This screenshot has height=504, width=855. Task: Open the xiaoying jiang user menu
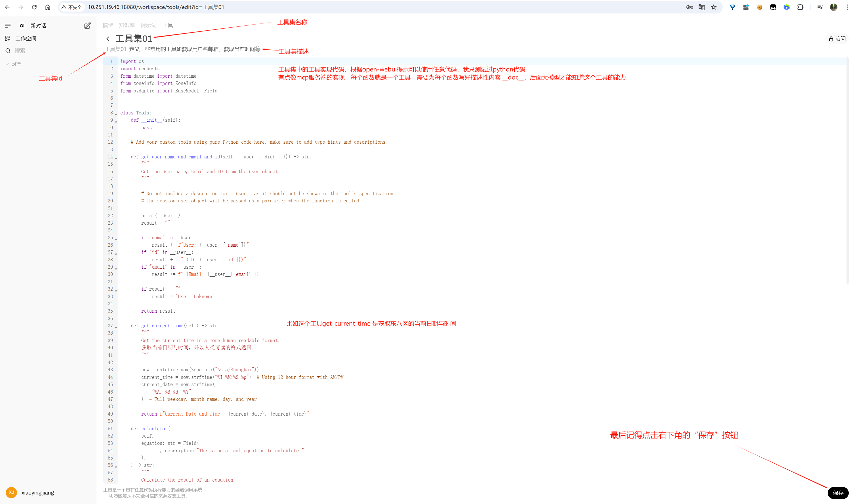coord(37,493)
